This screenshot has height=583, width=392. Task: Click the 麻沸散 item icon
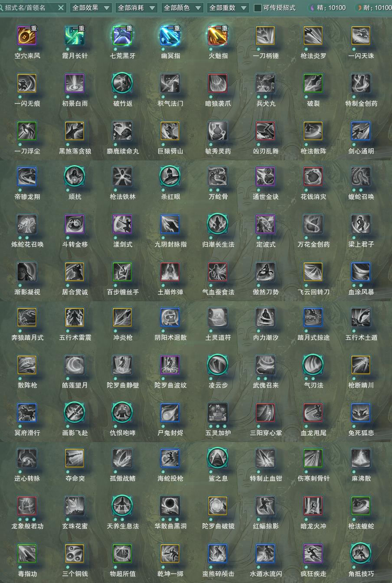pyautogui.click(x=361, y=458)
